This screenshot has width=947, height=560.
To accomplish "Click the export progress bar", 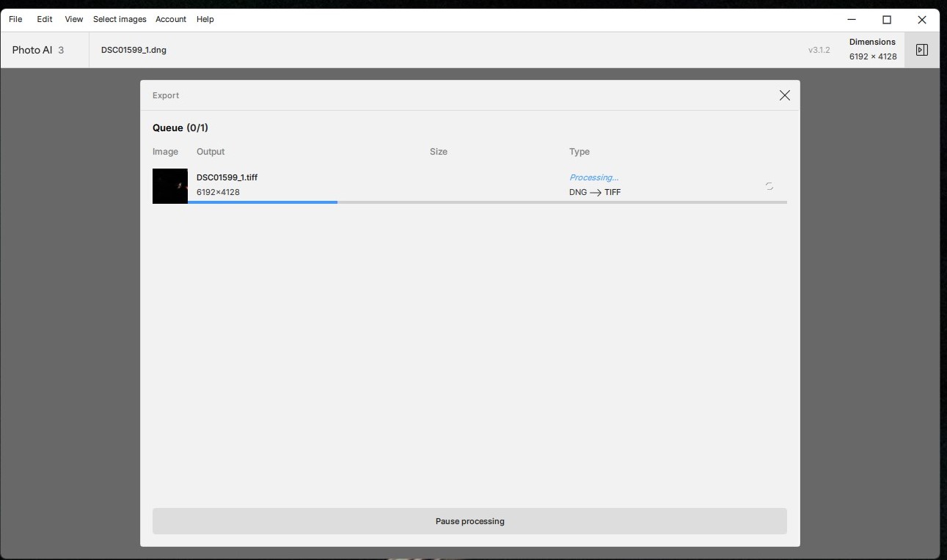I will tap(487, 202).
